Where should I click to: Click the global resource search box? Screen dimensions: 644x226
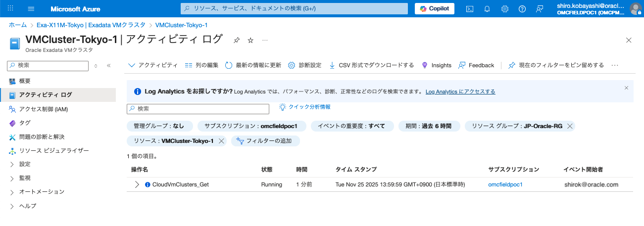coord(294,9)
